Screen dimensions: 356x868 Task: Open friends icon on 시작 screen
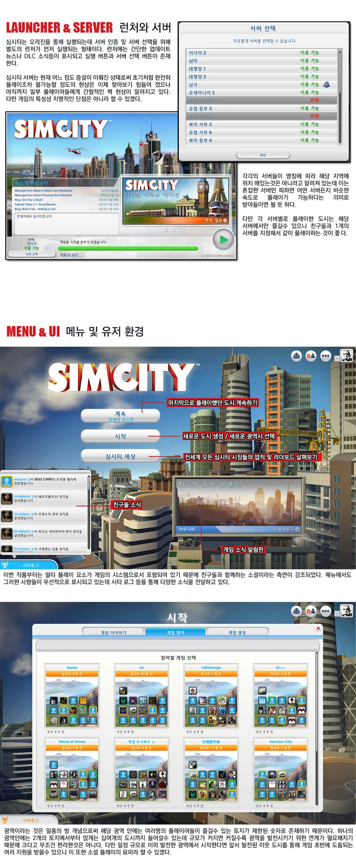pyautogui.click(x=311, y=611)
